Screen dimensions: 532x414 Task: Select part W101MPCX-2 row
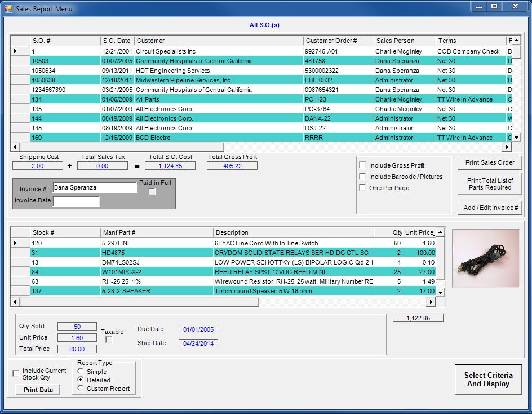click(223, 272)
